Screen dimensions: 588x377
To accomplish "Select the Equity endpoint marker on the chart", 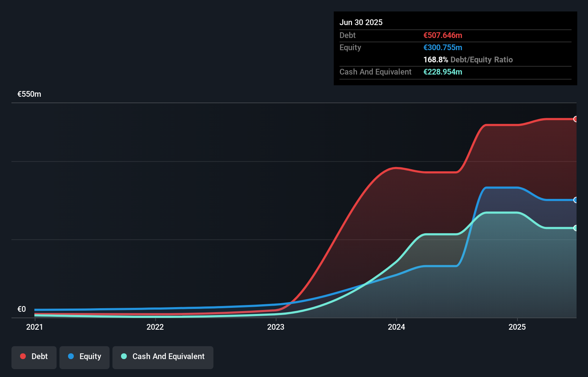I will pos(576,200).
